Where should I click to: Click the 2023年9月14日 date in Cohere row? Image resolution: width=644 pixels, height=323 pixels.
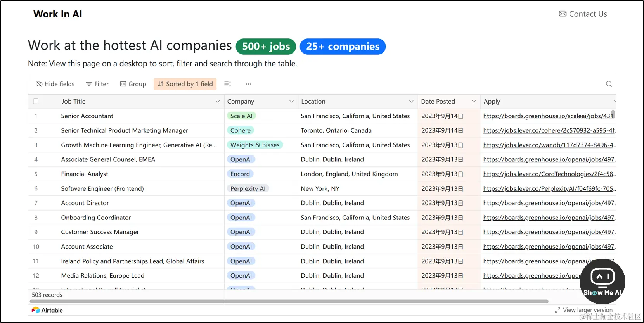(x=442, y=130)
